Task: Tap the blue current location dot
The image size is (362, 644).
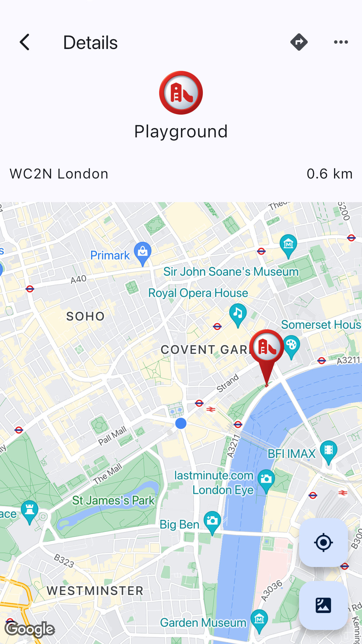Action: click(181, 423)
